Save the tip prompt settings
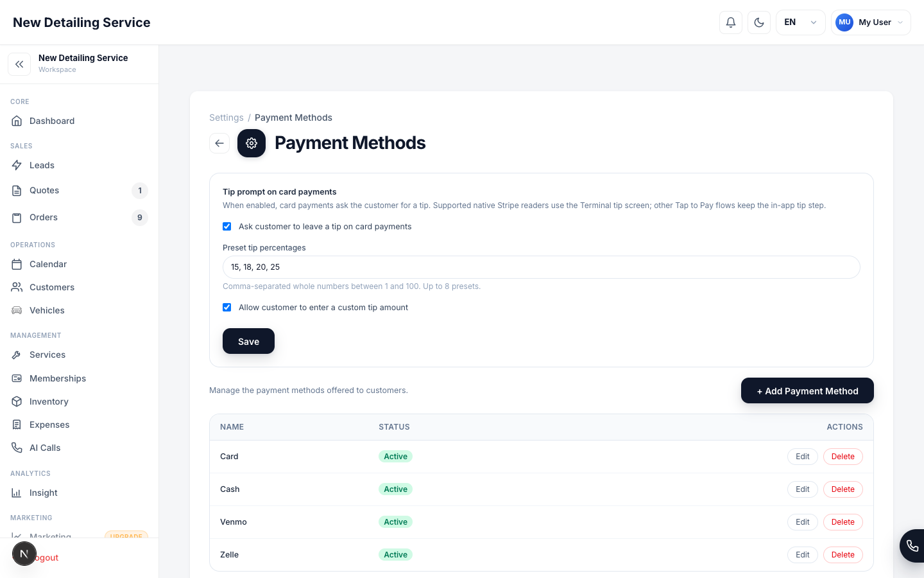 (x=248, y=341)
